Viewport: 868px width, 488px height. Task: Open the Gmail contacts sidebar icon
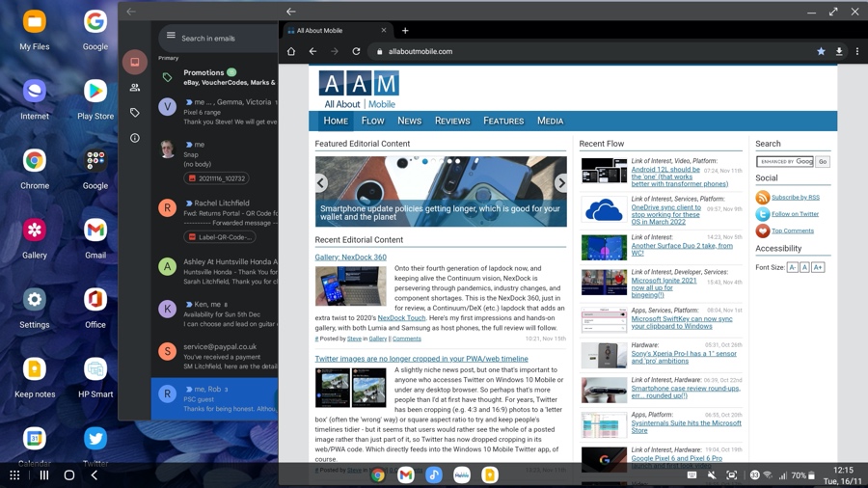(134, 88)
